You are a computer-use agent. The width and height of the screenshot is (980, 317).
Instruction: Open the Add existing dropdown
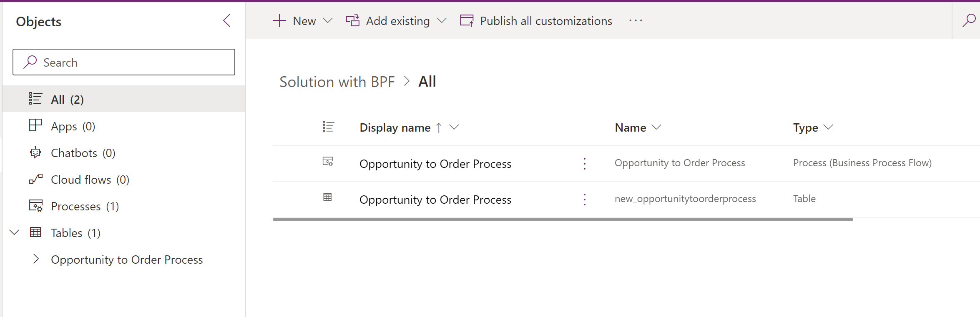click(443, 20)
